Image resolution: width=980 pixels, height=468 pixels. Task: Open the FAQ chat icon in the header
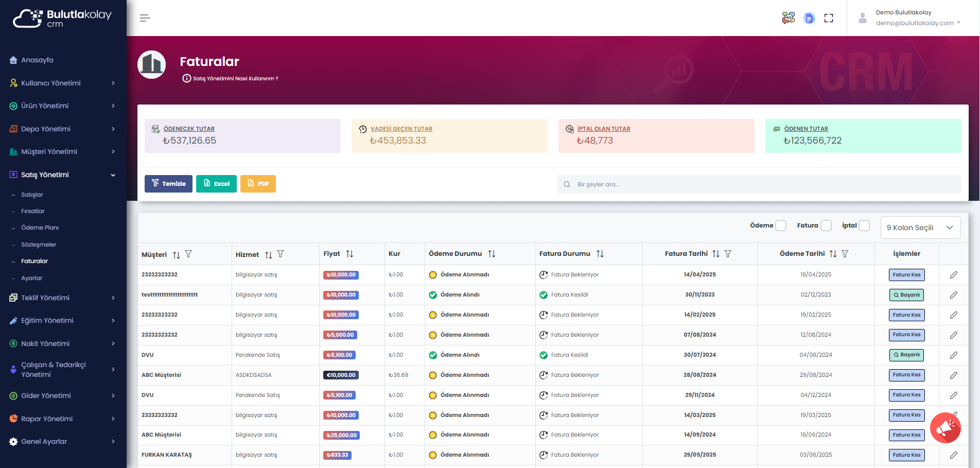pyautogui.click(x=788, y=18)
